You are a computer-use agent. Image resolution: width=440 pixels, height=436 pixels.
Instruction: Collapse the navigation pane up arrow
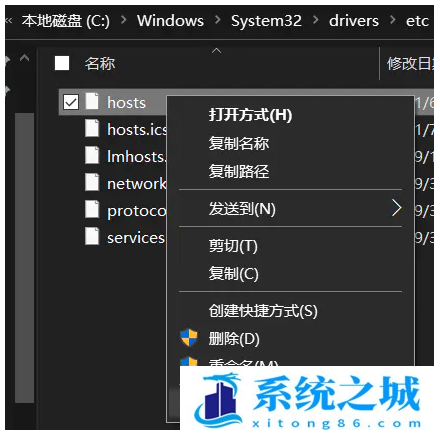coord(24,58)
